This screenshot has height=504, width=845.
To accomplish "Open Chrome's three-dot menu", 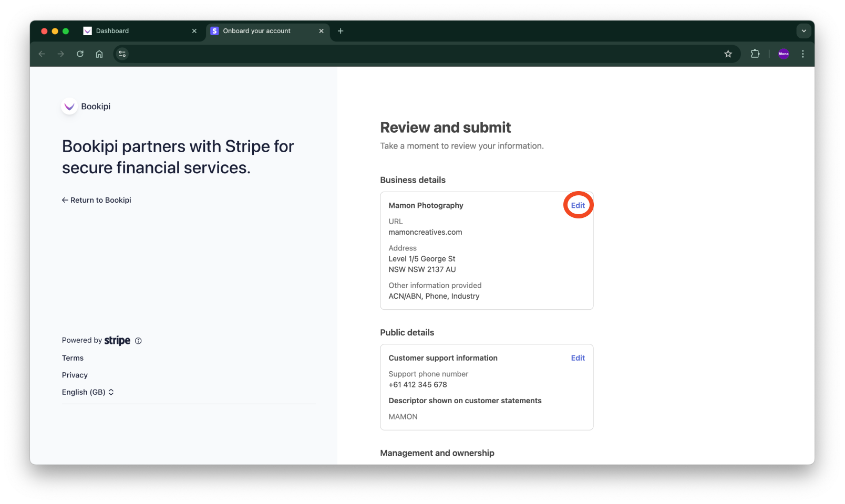I will pyautogui.click(x=802, y=54).
